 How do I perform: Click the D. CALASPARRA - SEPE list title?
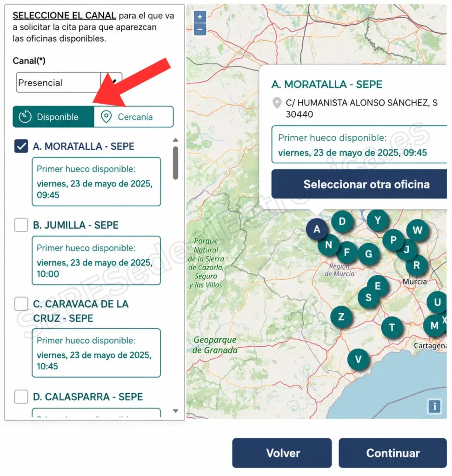tap(88, 397)
